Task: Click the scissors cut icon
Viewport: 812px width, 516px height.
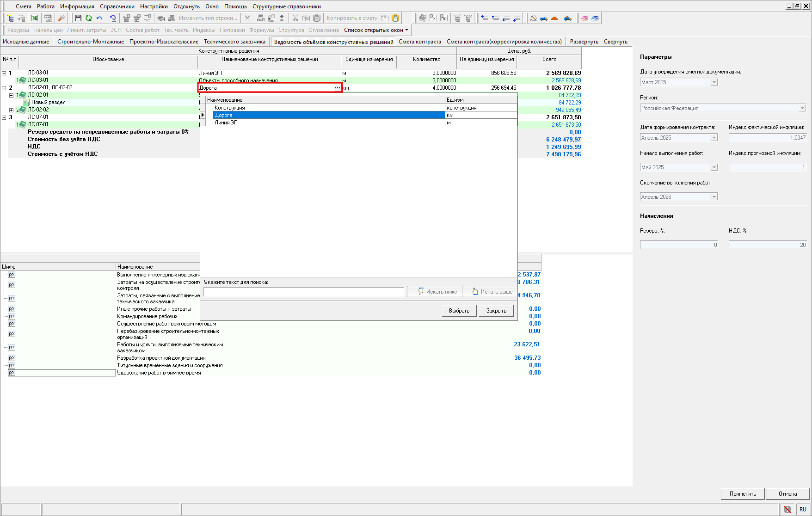Action: pyautogui.click(x=295, y=18)
